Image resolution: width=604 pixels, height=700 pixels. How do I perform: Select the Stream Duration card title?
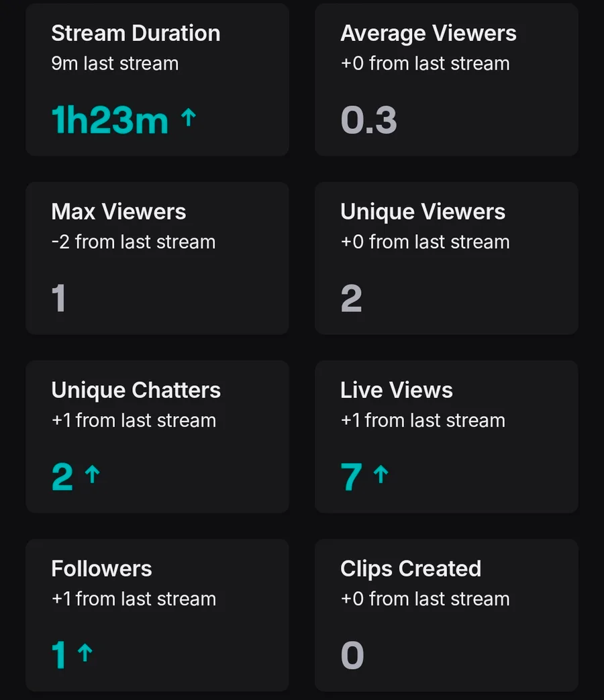click(136, 34)
